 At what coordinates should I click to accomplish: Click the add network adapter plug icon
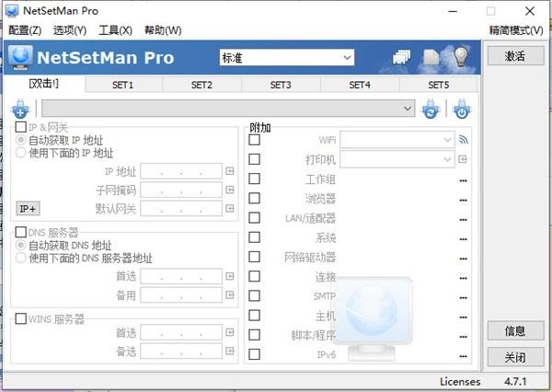[20, 109]
